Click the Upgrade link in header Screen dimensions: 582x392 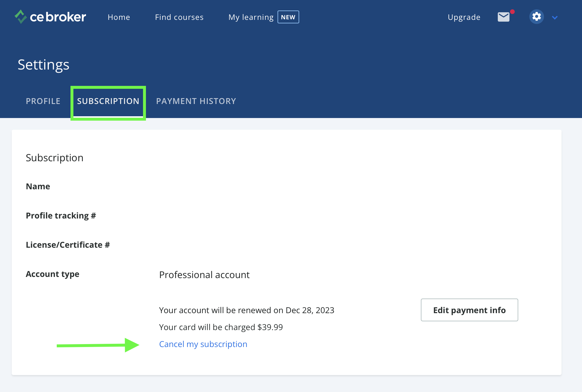point(464,17)
